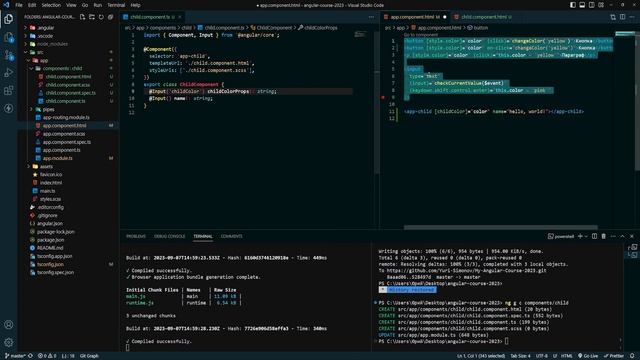Maximize the terminal panel with chevron
This screenshot has height=360, width=640.
tap(622, 236)
